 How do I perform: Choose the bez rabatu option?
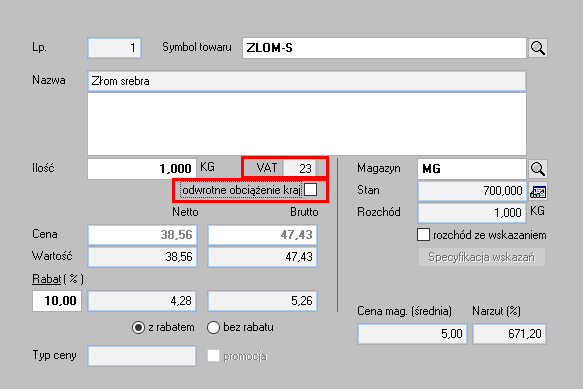213,328
